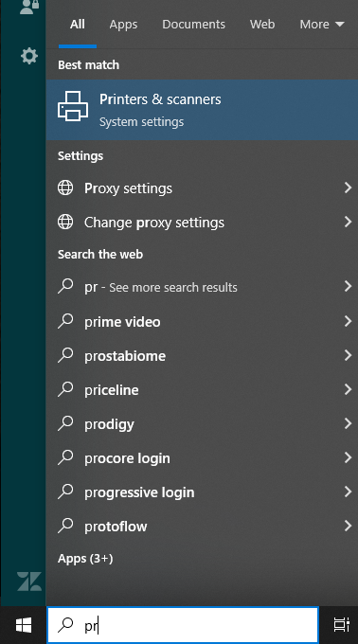This screenshot has height=644, width=358.
Task: Expand chevron for 'pr - See more search results'
Action: click(348, 287)
